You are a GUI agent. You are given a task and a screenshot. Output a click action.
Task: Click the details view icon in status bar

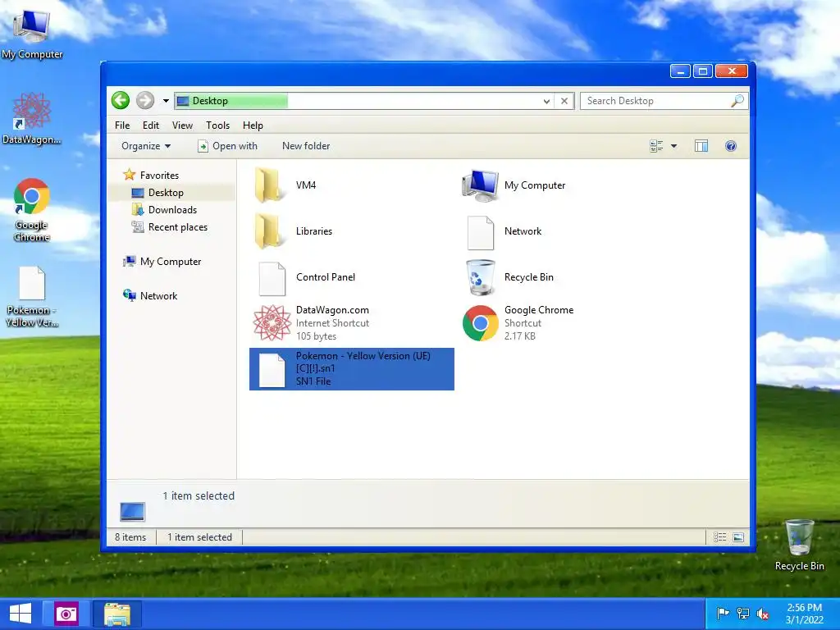(719, 537)
